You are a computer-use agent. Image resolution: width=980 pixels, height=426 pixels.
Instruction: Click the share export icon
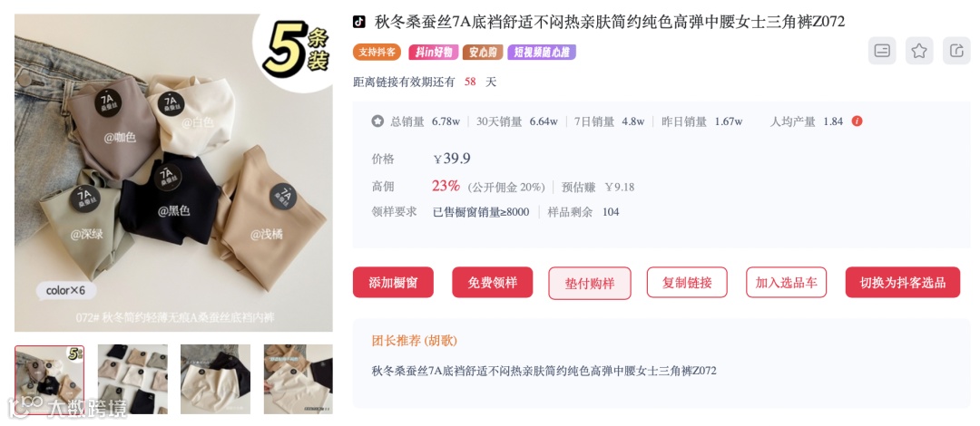pyautogui.click(x=956, y=51)
